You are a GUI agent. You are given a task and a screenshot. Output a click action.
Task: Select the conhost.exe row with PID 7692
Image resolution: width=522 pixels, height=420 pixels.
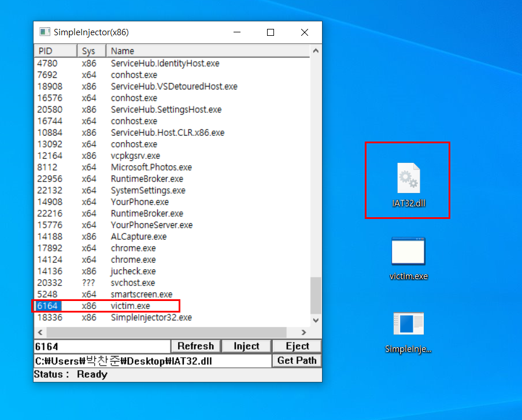pyautogui.click(x=172, y=75)
